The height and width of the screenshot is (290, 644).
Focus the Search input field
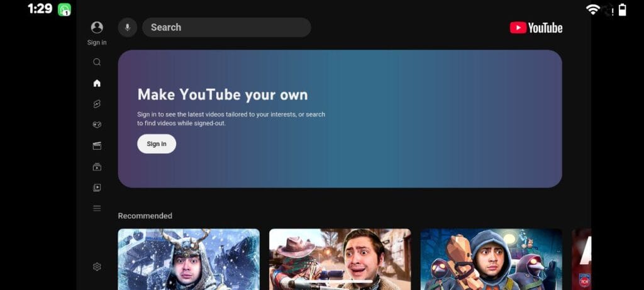[226, 28]
